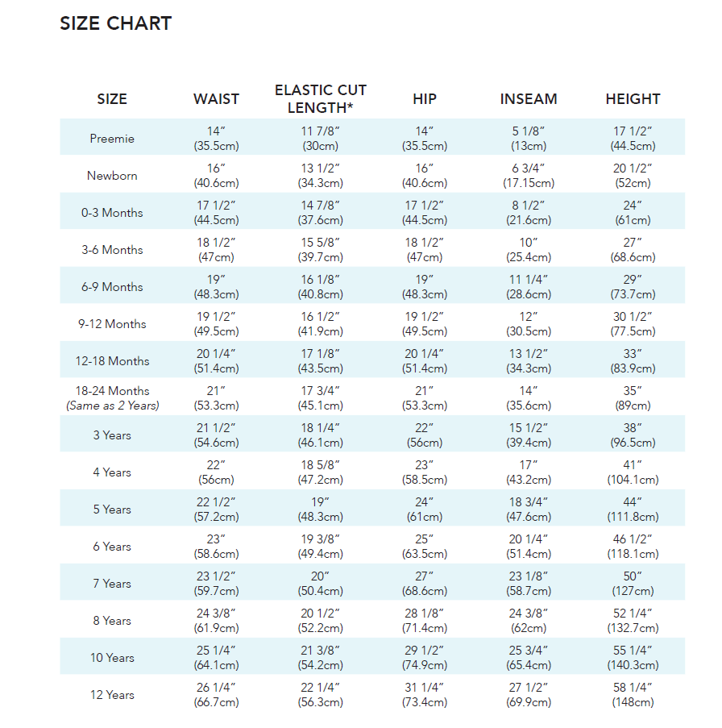This screenshot has width=722, height=728.
Task: Click the HEIGHT column header
Action: (x=633, y=99)
